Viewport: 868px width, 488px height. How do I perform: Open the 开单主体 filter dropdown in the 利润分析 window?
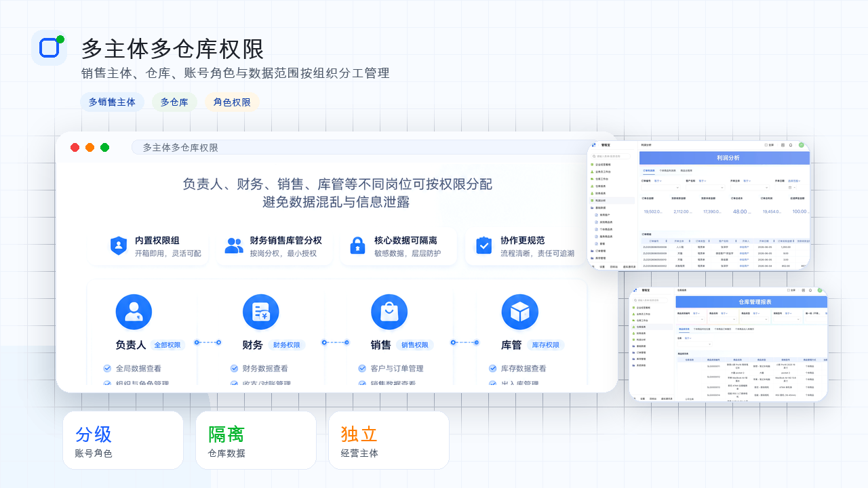point(750,188)
